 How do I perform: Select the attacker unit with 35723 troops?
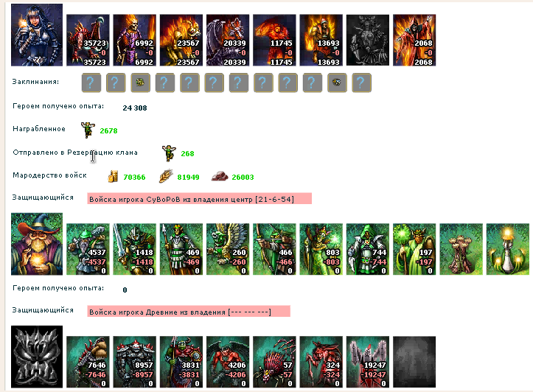tap(88, 40)
